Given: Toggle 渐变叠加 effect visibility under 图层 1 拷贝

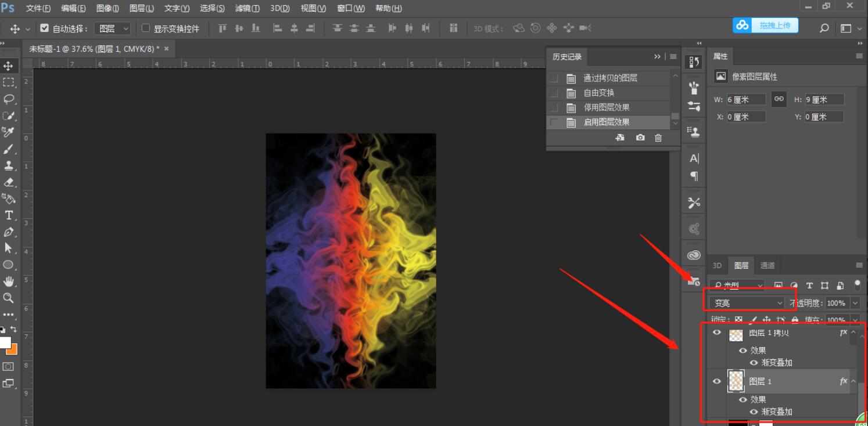Looking at the screenshot, I should tap(754, 363).
